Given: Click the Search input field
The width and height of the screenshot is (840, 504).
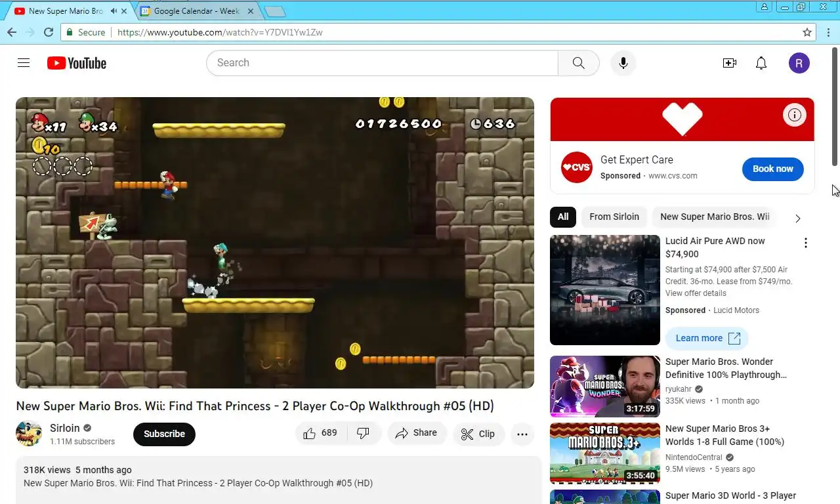Looking at the screenshot, I should (382, 63).
